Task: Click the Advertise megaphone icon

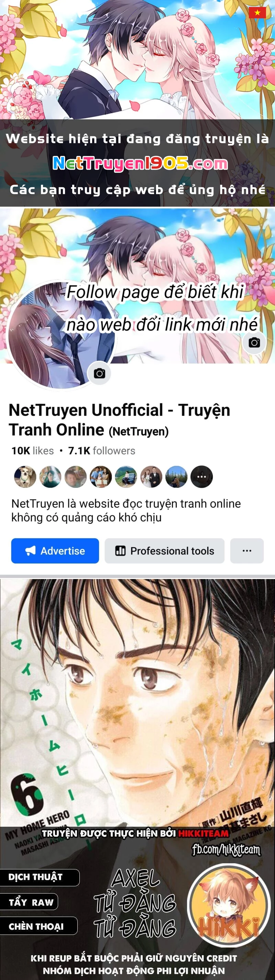Action: (x=30, y=550)
